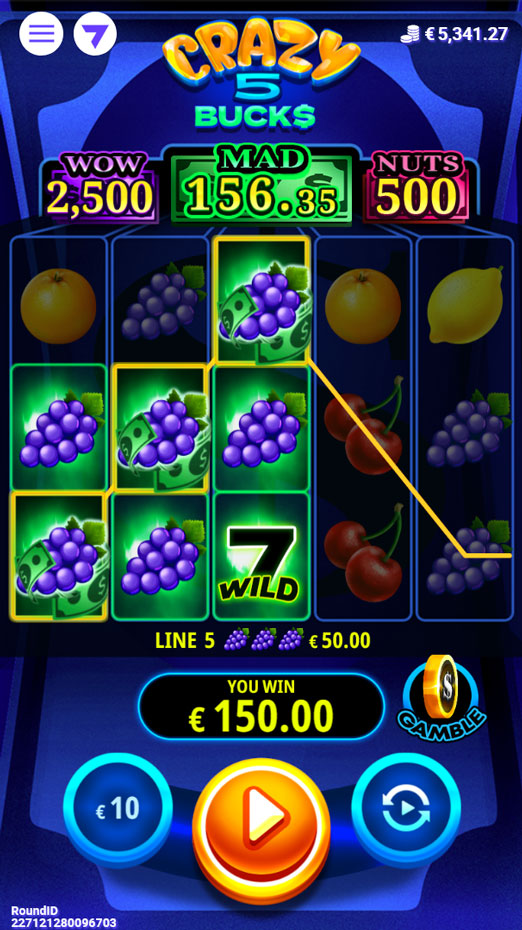This screenshot has height=930, width=522.
Task: Click the top-row grapes with cash symbol
Action: [262, 300]
